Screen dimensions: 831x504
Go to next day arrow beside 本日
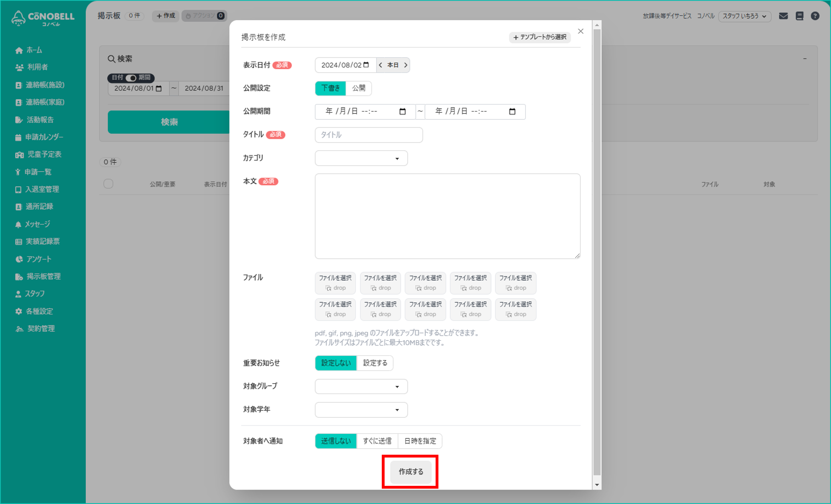click(406, 65)
